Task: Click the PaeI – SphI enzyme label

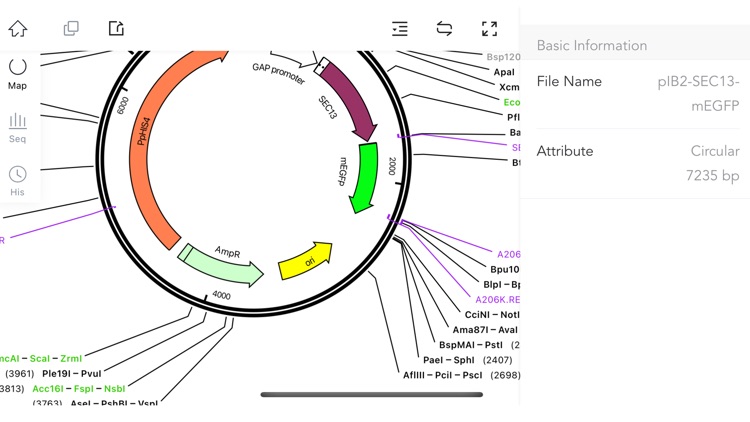Action: tap(449, 360)
